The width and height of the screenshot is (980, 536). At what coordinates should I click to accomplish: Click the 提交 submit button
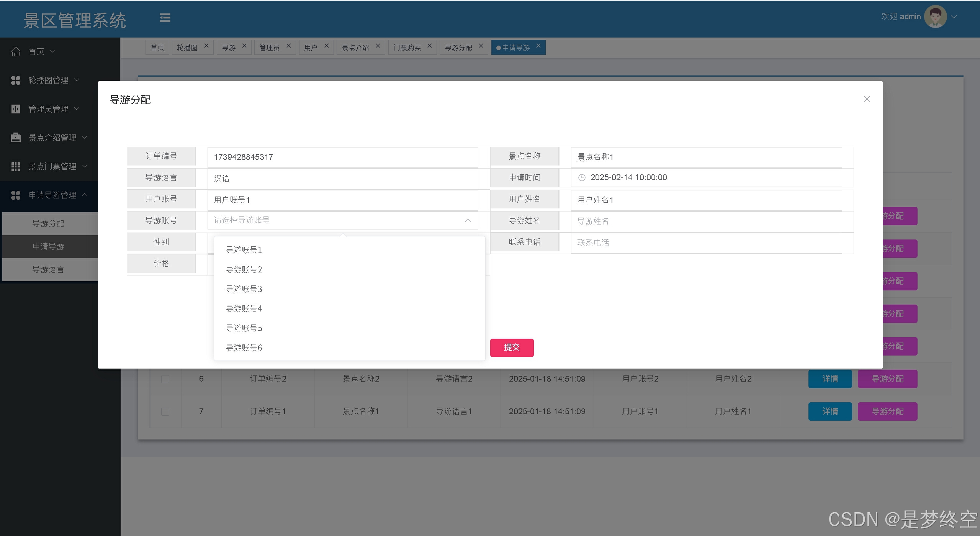512,347
